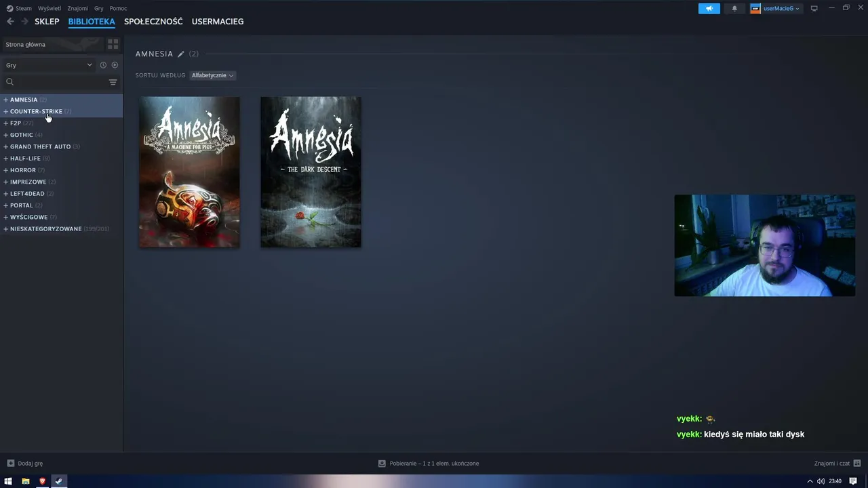This screenshot has height=488, width=868.
Task: Click the recent activity clock icon
Action: 103,65
